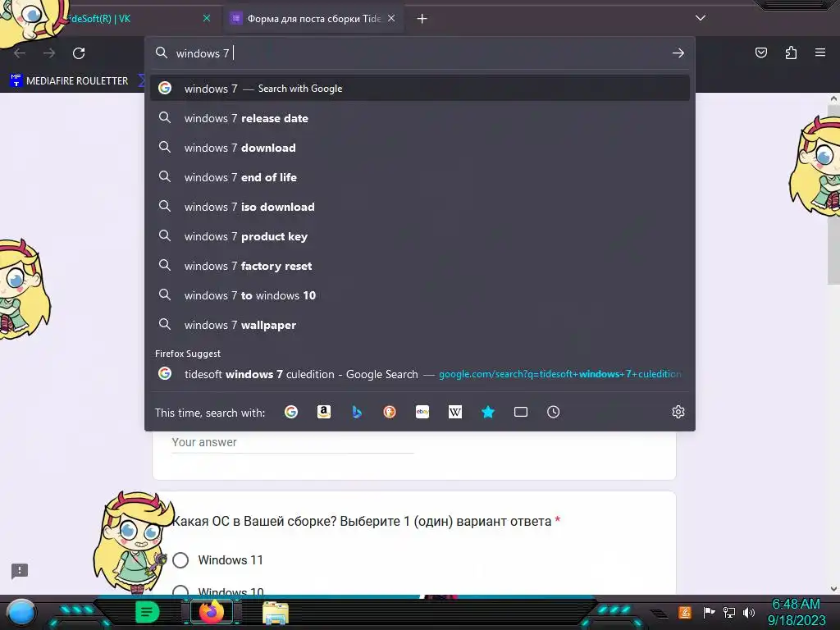This screenshot has width=840, height=630.
Task: Open a new browser tab
Action: [x=422, y=19]
